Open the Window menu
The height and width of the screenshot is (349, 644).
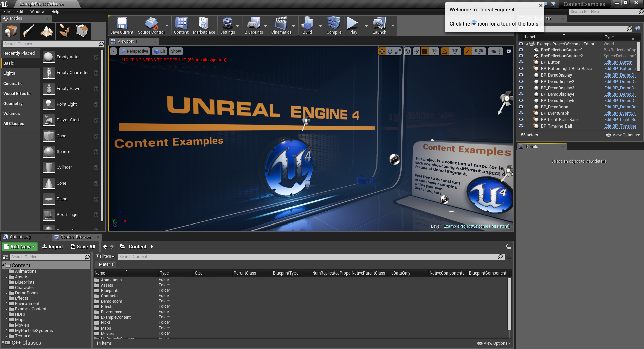[37, 12]
